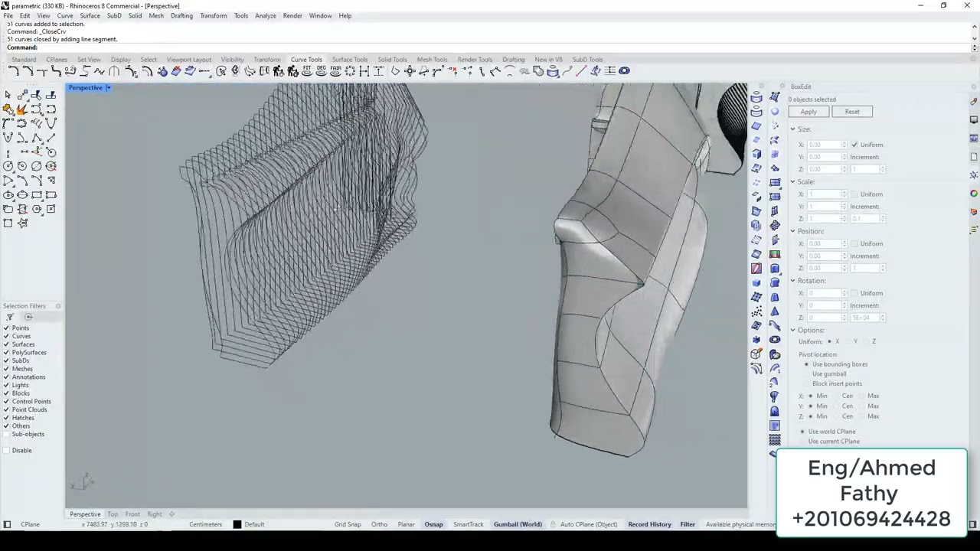Open the Transform menu
Screen dimensions: 980x551
pos(213,15)
